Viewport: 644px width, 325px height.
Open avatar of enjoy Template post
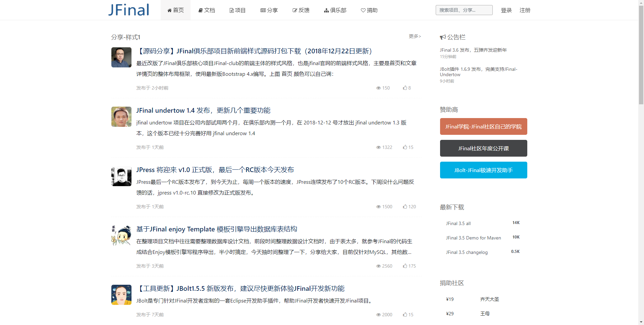121,235
